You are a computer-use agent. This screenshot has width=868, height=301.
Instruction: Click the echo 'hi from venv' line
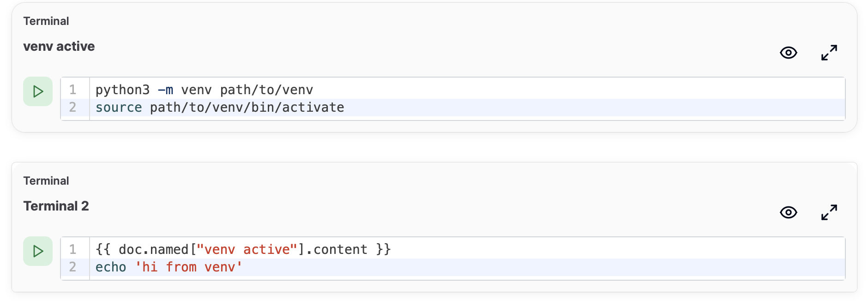click(467, 267)
